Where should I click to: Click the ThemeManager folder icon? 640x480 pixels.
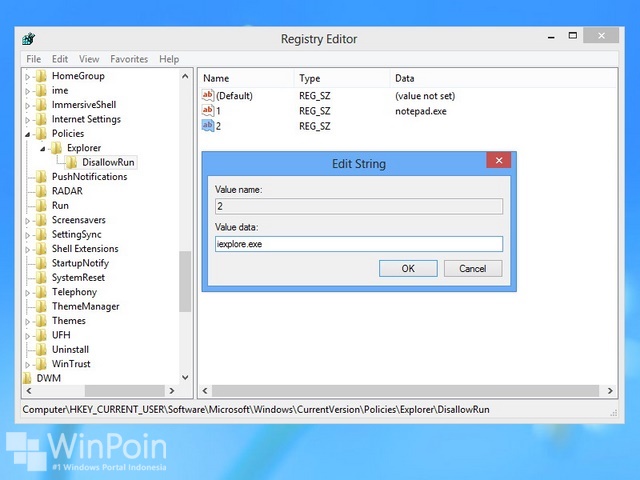(x=41, y=307)
